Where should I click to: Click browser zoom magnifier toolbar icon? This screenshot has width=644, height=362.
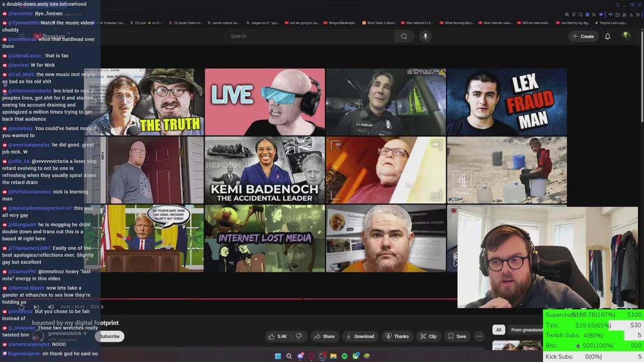click(x=567, y=15)
